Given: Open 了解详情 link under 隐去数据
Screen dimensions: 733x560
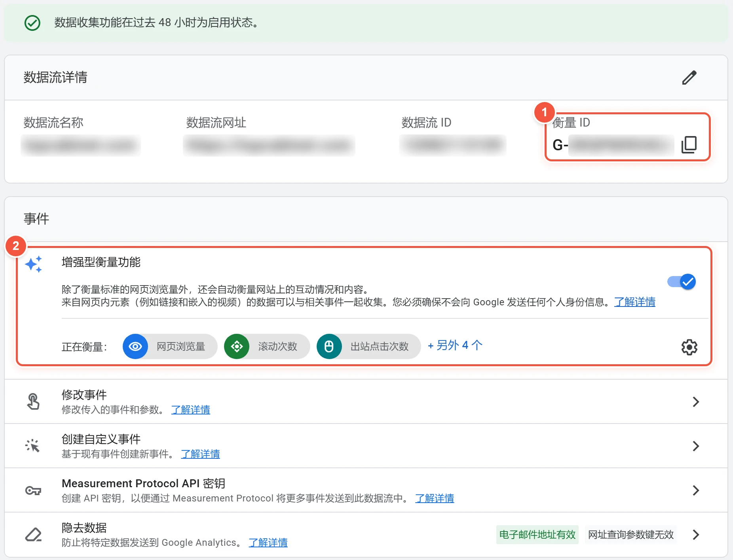Looking at the screenshot, I should point(268,543).
